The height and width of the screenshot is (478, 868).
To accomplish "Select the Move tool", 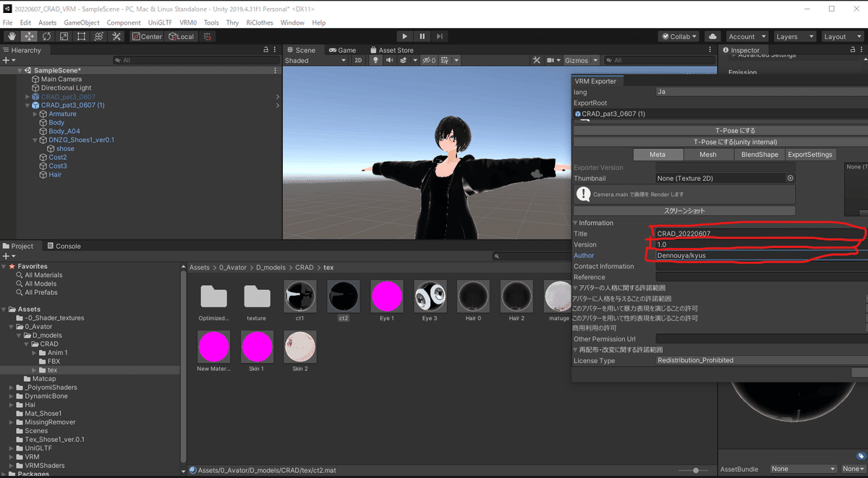I will 30,36.
